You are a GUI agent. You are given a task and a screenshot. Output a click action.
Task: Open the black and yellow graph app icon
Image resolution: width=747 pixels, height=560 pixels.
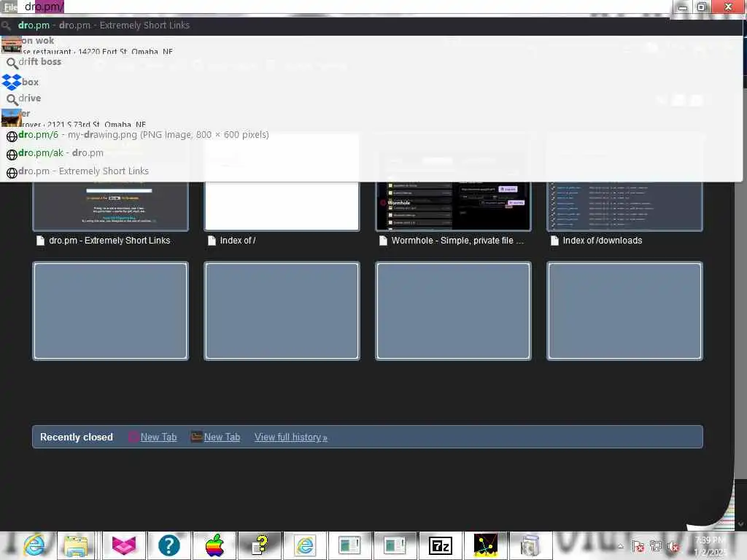(485, 545)
